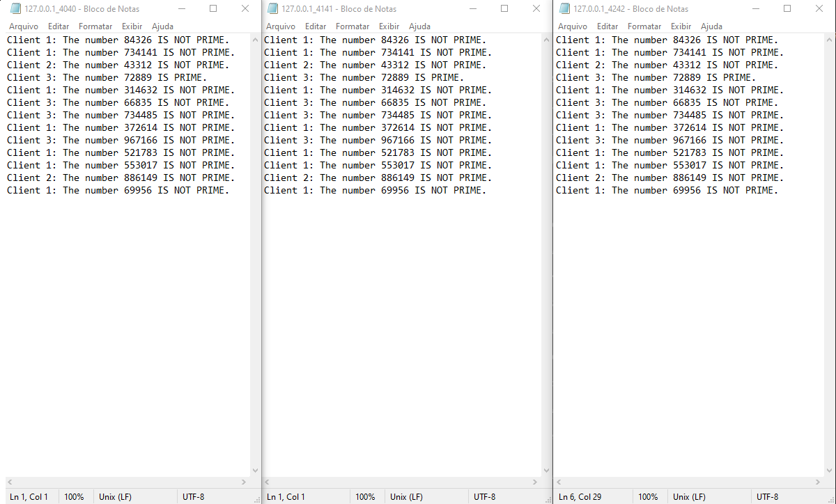Minimize the 127.0.0.1_4242 Notepad window
The height and width of the screenshot is (504, 836).
pos(756,9)
